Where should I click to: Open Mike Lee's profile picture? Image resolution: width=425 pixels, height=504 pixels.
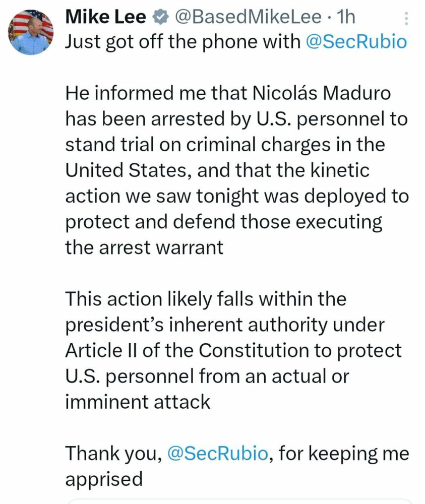(32, 32)
